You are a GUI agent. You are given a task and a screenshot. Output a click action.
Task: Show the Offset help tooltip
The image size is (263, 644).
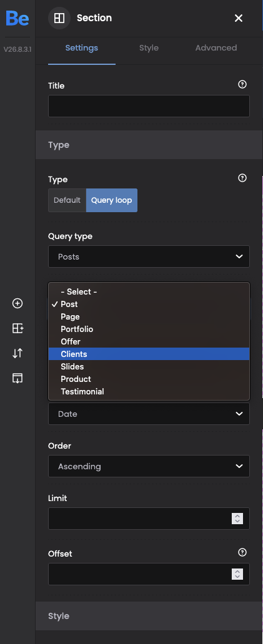[242, 552]
